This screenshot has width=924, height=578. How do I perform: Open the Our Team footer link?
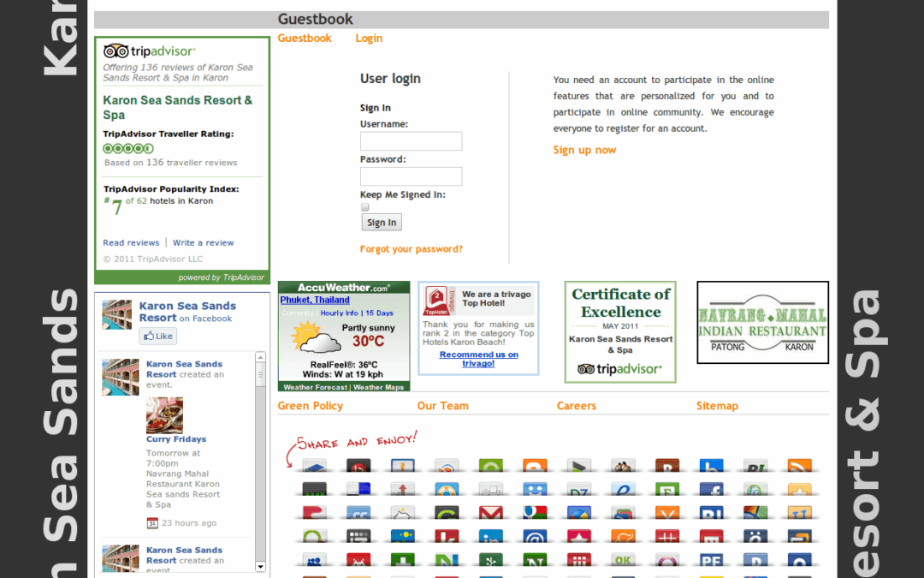442,406
